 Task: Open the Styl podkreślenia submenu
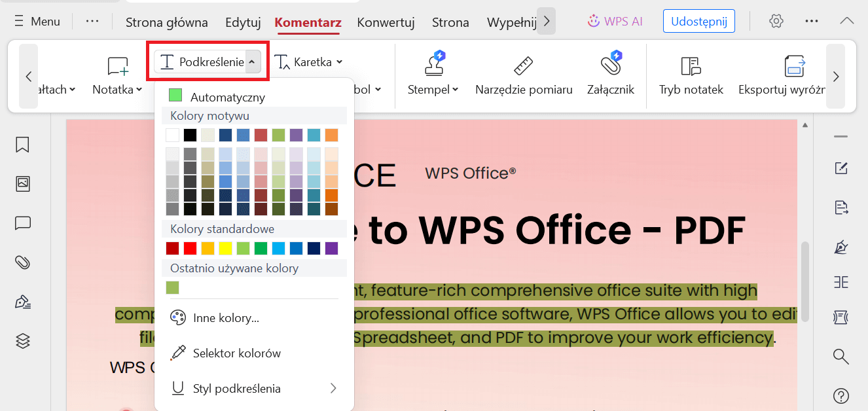click(x=254, y=388)
